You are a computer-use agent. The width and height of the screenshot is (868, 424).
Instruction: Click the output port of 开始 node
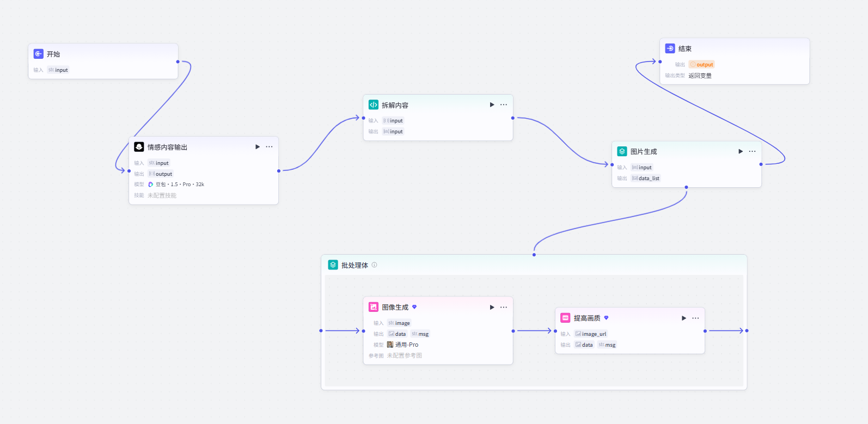click(x=178, y=62)
